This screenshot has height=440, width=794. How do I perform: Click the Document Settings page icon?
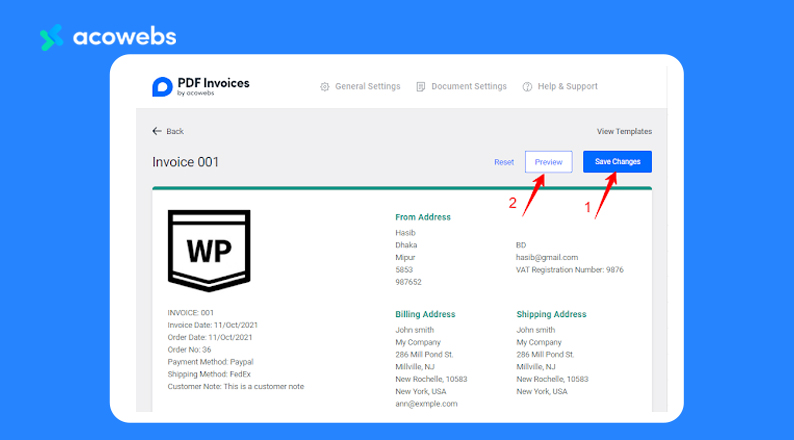(x=420, y=87)
